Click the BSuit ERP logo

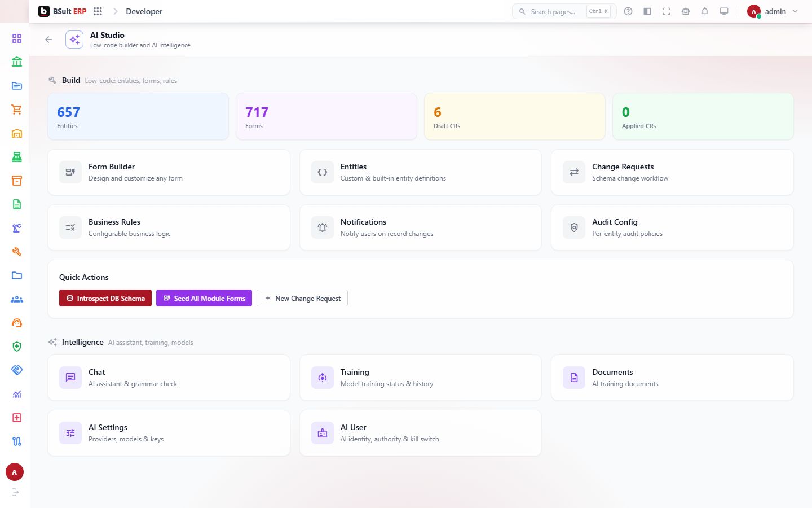[x=63, y=11]
